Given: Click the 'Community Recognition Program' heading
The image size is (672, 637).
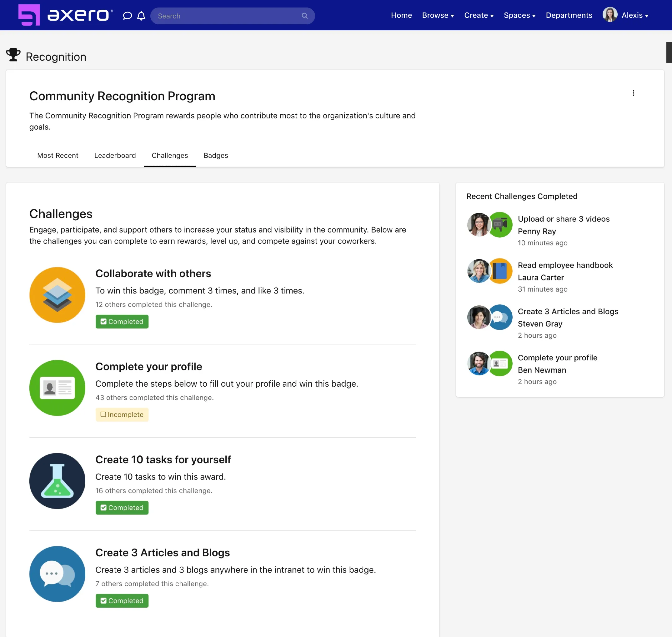Looking at the screenshot, I should (122, 96).
